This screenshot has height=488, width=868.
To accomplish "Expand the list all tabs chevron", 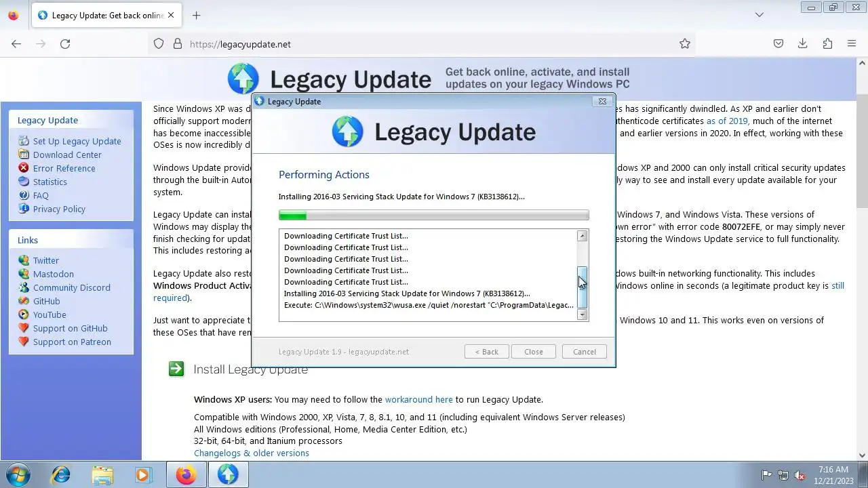I will point(759,15).
